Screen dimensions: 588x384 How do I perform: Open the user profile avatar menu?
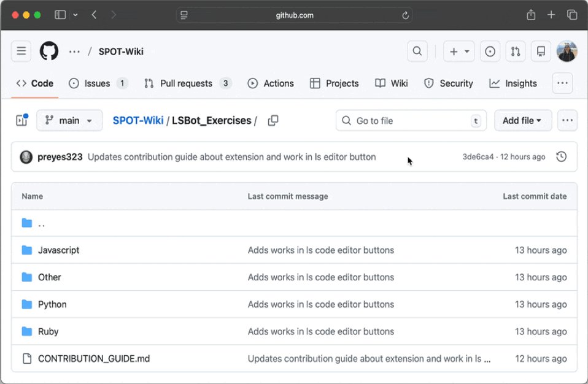coord(567,51)
